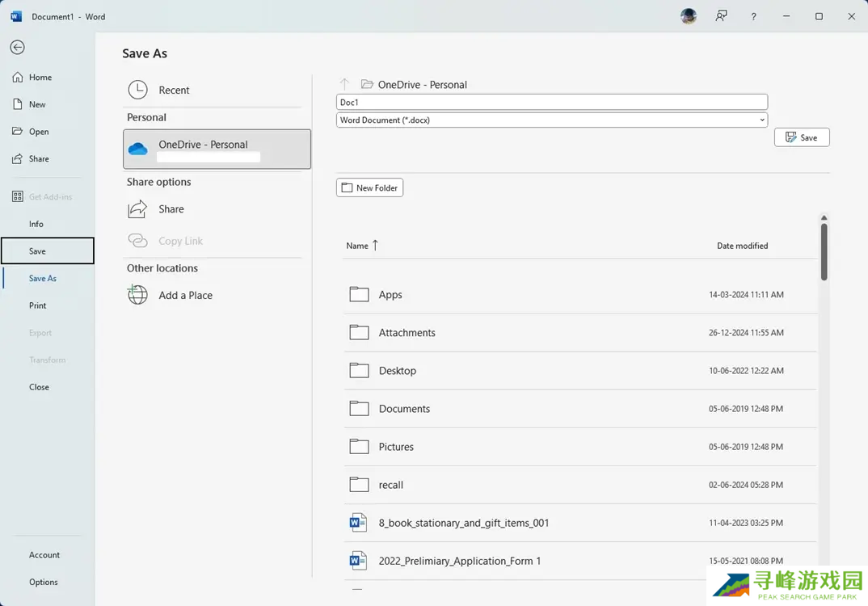Sort by Date modified column

742,246
